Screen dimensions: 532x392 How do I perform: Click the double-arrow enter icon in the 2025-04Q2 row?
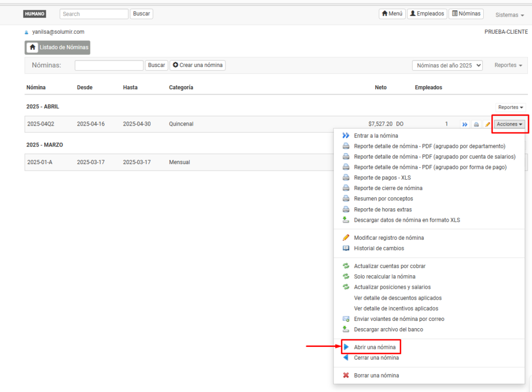tap(465, 125)
